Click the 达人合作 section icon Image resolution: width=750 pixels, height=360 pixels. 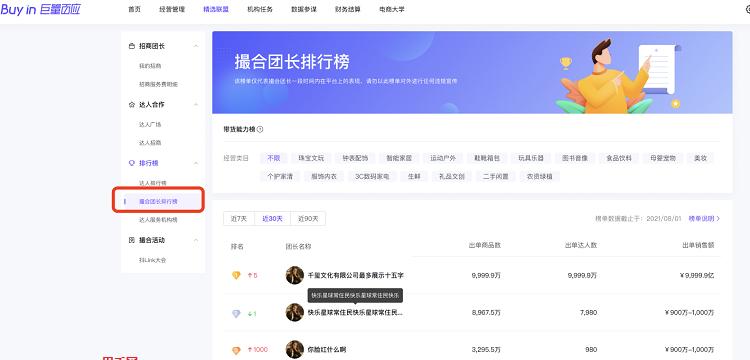tap(132, 105)
